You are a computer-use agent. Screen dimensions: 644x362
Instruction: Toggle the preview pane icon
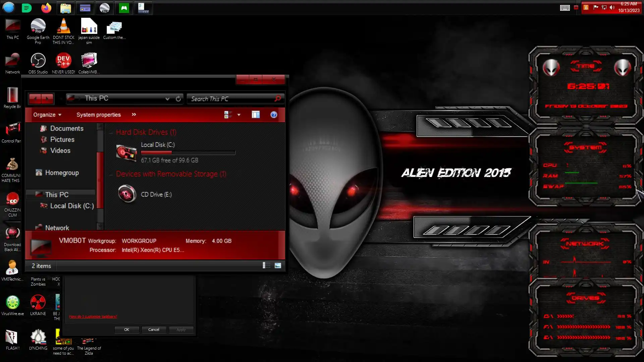point(256,115)
